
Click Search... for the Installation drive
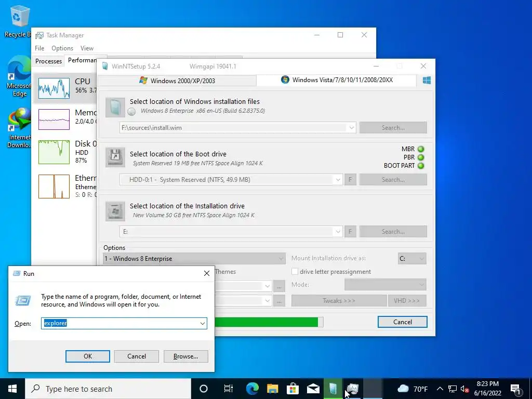(393, 232)
